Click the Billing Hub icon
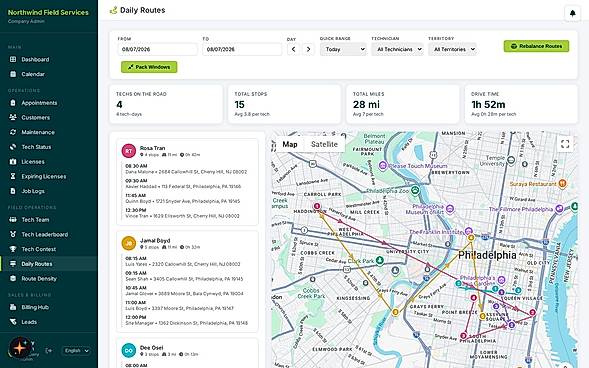The image size is (589, 368). click(x=13, y=307)
